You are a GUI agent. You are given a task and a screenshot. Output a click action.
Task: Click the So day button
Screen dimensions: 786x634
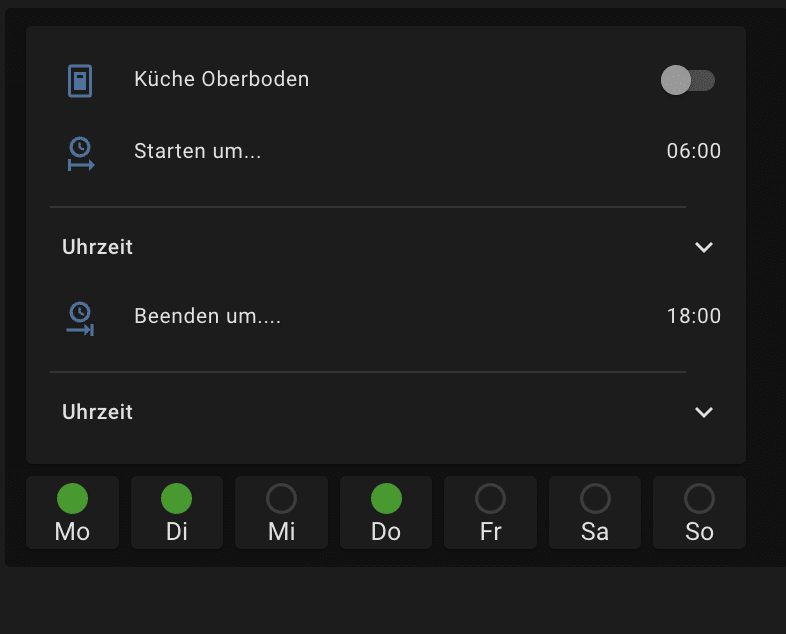pyautogui.click(x=699, y=513)
